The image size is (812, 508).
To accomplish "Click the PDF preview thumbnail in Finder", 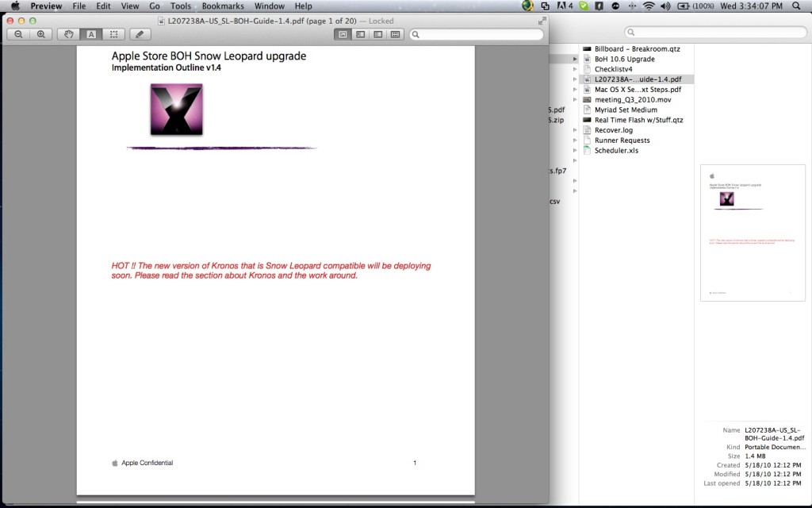I will pyautogui.click(x=752, y=233).
